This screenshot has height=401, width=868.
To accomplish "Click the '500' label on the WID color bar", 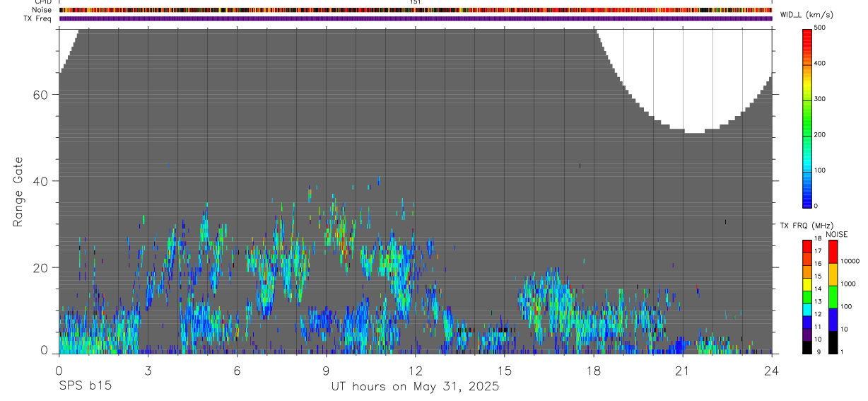I will tap(820, 28).
